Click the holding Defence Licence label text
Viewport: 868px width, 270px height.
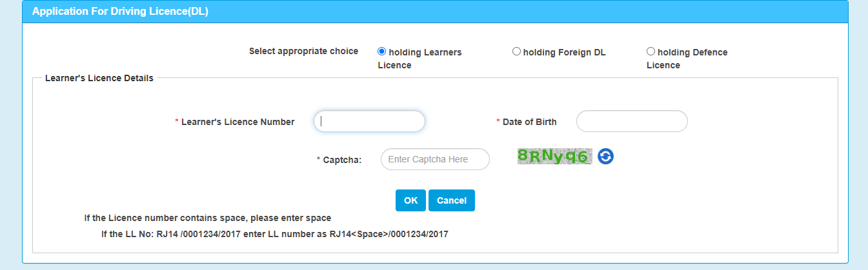pos(687,59)
